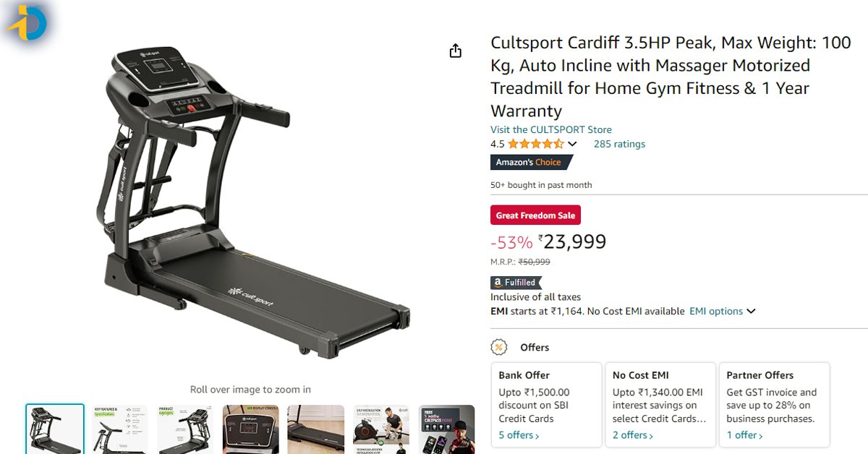Select the LED display console thumbnail
This screenshot has width=868, height=454.
click(x=251, y=429)
